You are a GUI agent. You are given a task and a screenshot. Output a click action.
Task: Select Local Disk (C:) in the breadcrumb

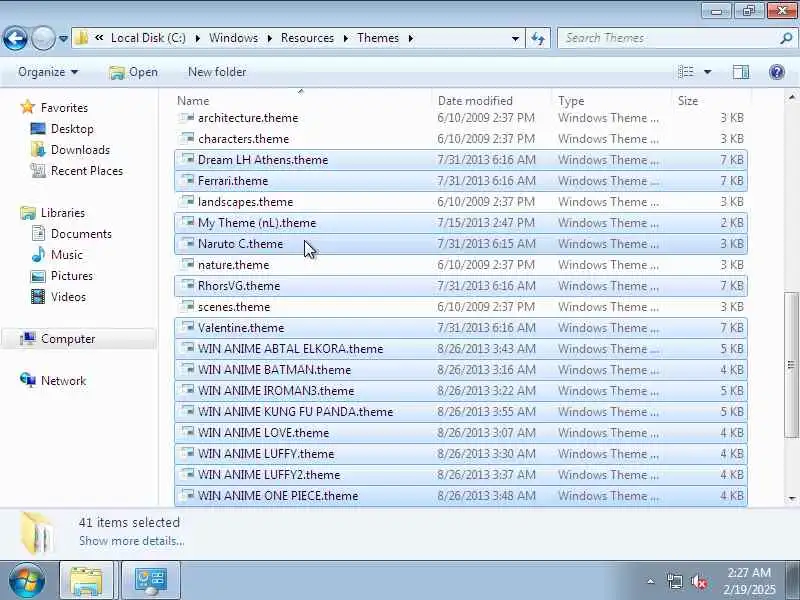[148, 38]
